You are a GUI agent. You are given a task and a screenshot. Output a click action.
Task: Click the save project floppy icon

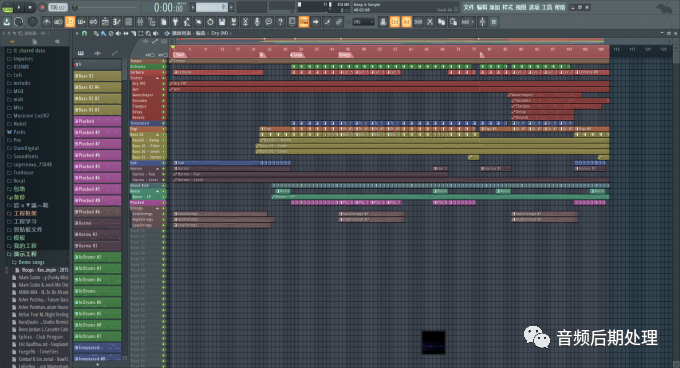pos(222,22)
